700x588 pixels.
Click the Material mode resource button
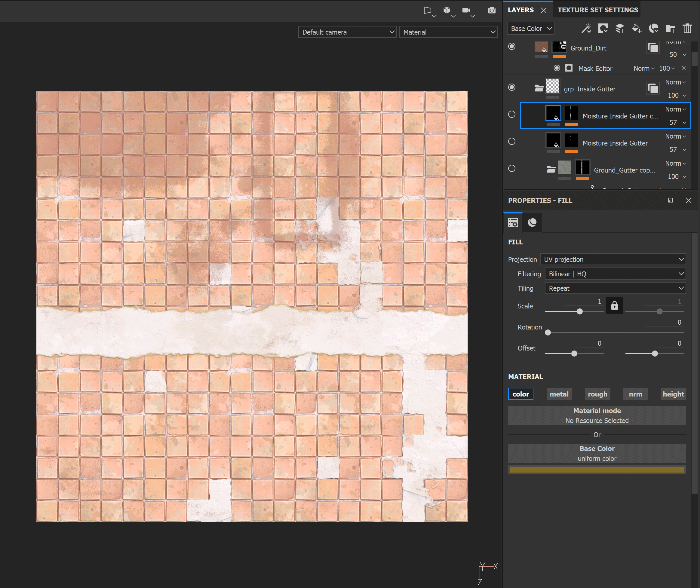[597, 415]
